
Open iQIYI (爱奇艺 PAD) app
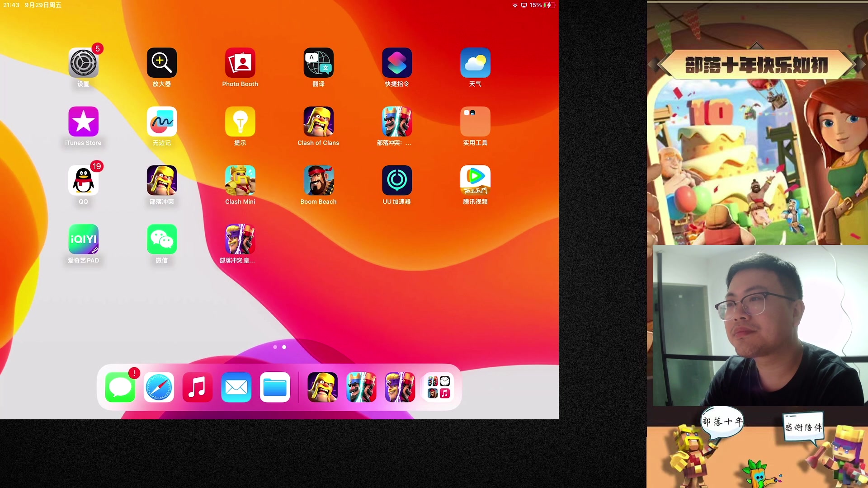(x=83, y=239)
